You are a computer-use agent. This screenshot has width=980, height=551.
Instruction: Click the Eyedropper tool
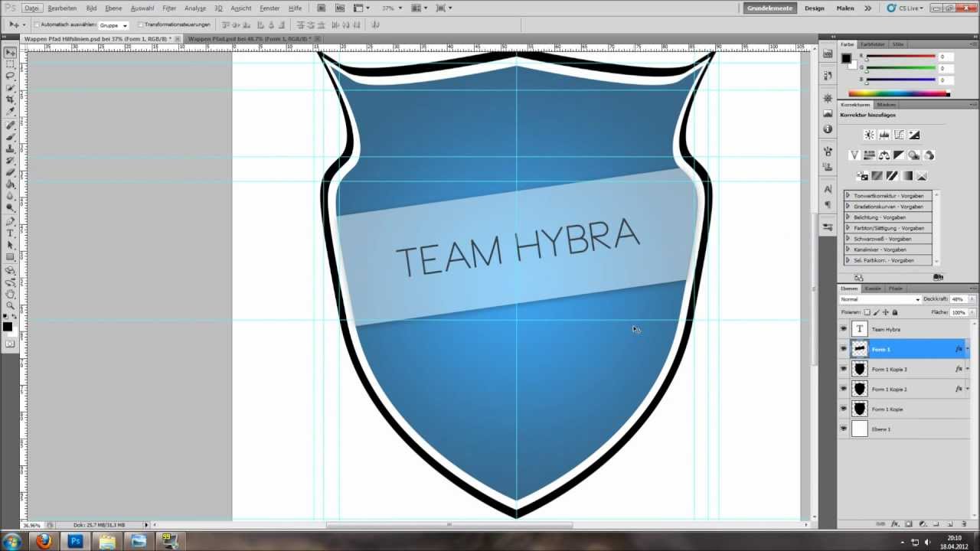click(x=10, y=112)
